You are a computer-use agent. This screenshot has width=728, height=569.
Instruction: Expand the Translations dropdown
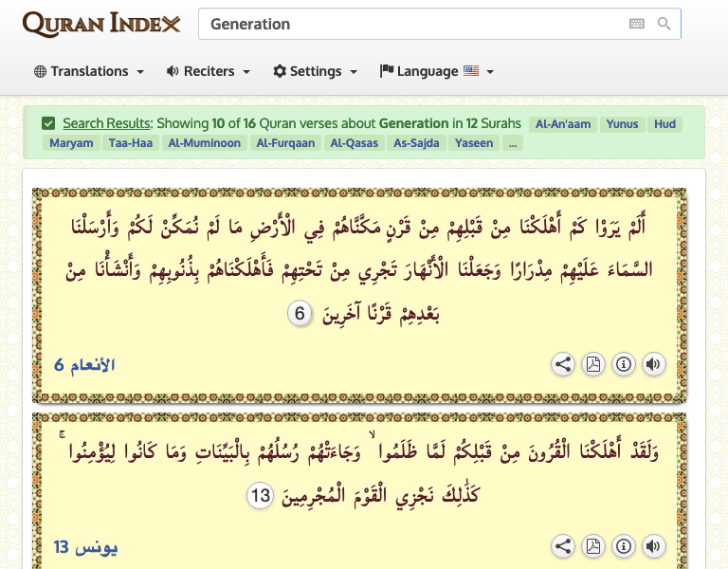click(89, 71)
